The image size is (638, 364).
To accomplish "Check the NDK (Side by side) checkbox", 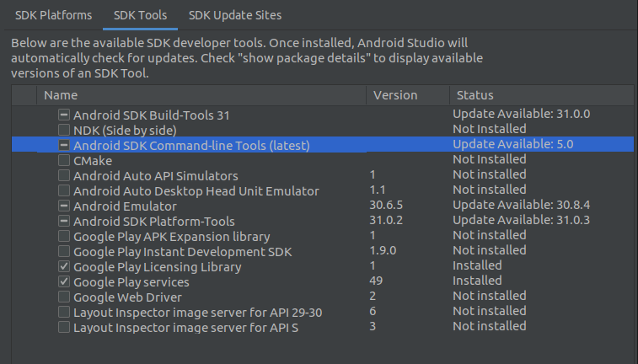I will [64, 130].
